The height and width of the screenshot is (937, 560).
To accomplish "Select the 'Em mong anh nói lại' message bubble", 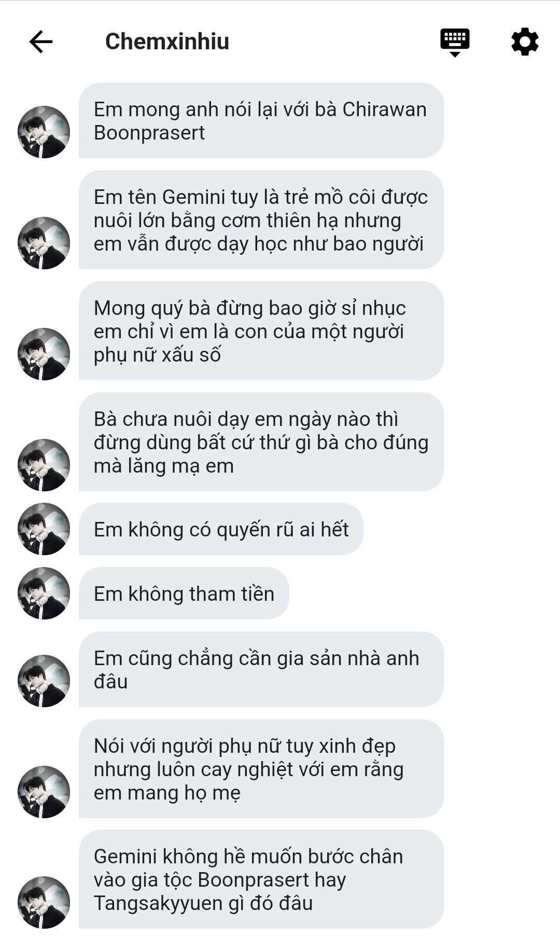I will click(261, 120).
